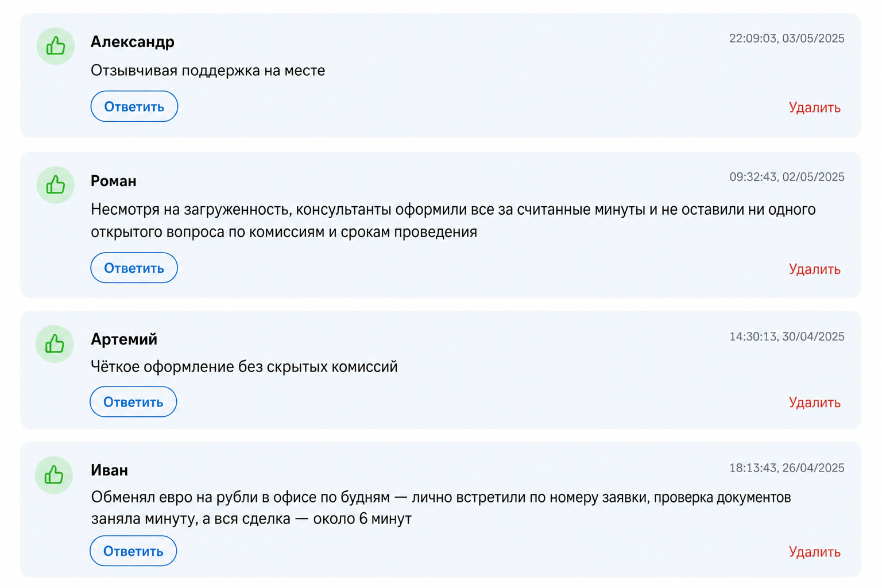
Task: Click Удалить on Иван's review
Action: click(x=814, y=551)
